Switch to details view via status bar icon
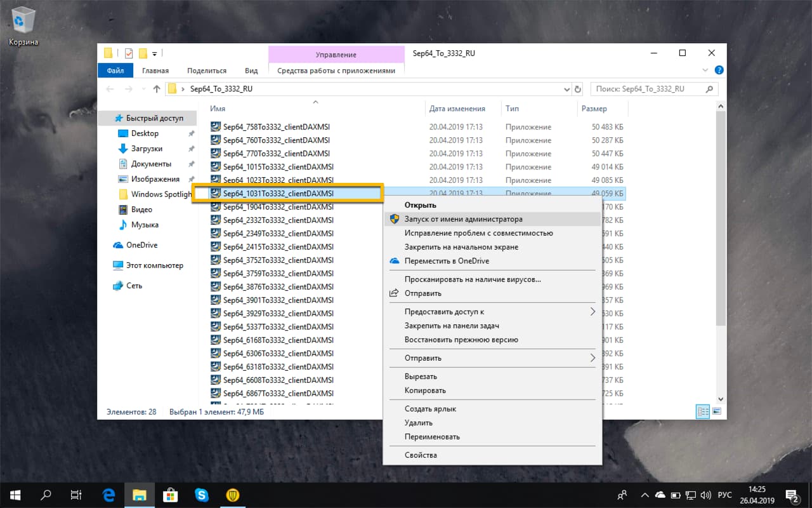This screenshot has width=812, height=508. click(x=702, y=411)
